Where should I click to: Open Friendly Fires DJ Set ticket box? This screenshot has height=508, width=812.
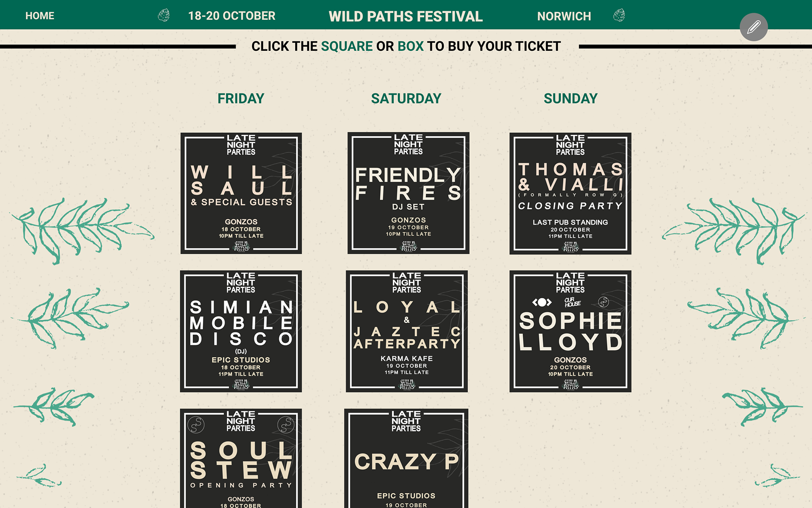(409, 193)
